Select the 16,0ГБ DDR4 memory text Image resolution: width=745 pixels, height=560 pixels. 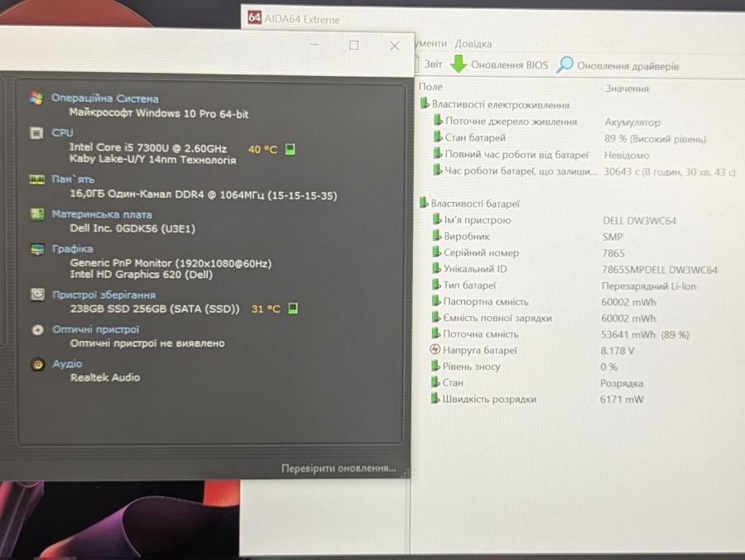204,194
